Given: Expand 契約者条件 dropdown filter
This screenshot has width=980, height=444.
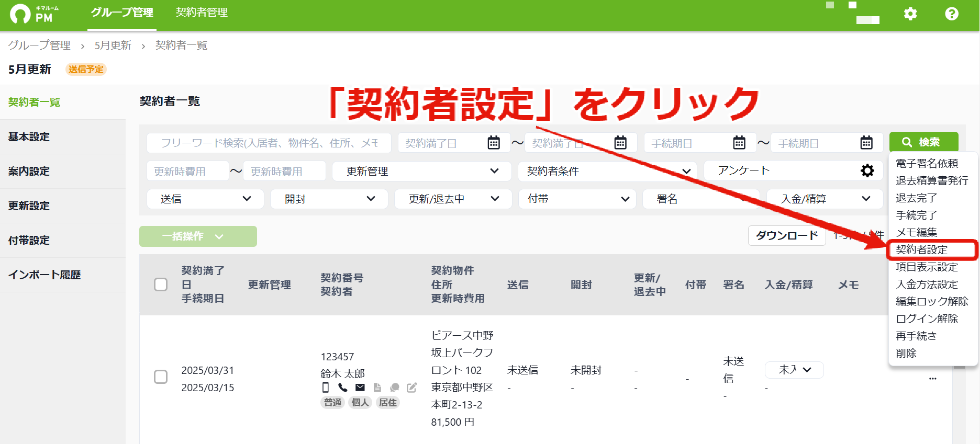Looking at the screenshot, I should coord(607,171).
